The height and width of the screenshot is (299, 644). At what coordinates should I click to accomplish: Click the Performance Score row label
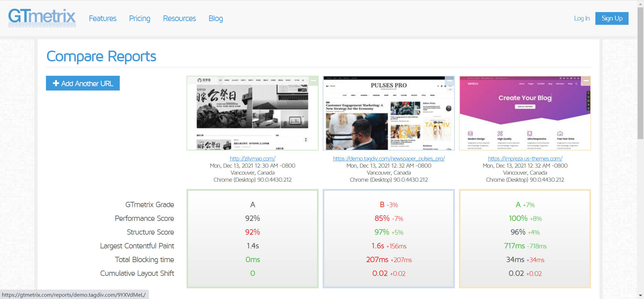click(x=144, y=218)
